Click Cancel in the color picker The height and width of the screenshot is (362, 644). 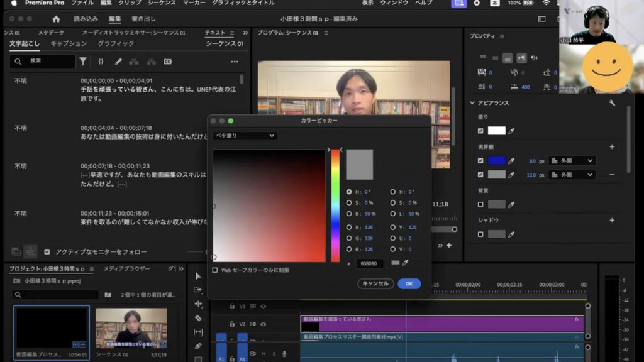tap(375, 283)
